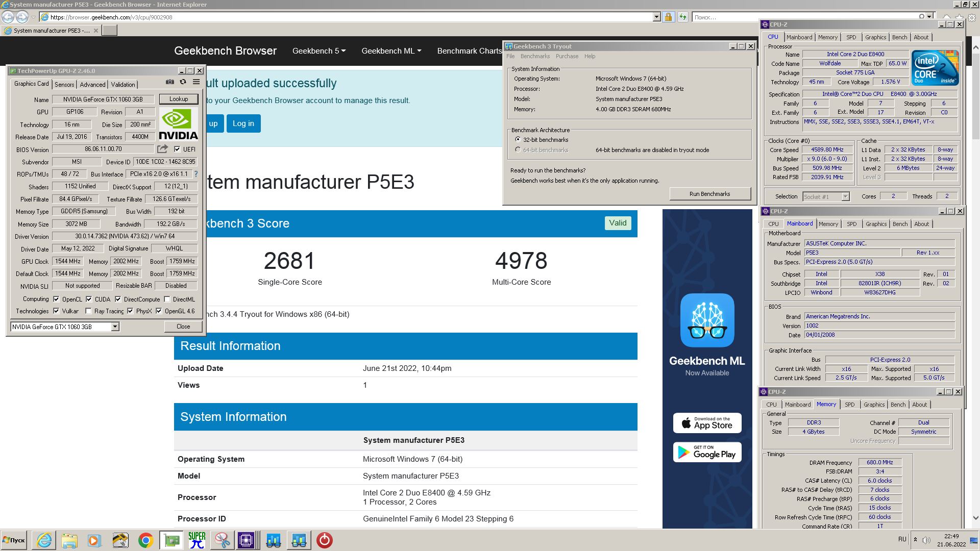The width and height of the screenshot is (980, 551).
Task: Toggle the UEFI checkbox in GPU-Z
Action: click(x=177, y=149)
